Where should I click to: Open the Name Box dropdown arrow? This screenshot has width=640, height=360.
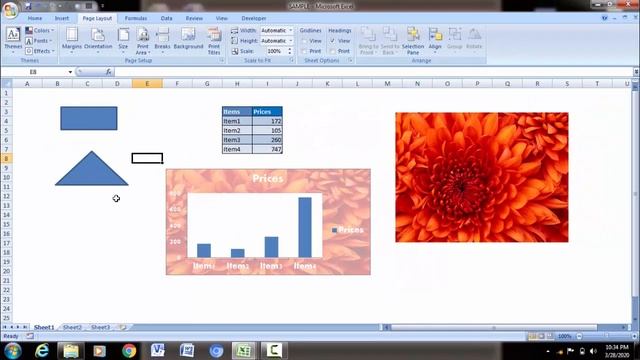coord(70,72)
